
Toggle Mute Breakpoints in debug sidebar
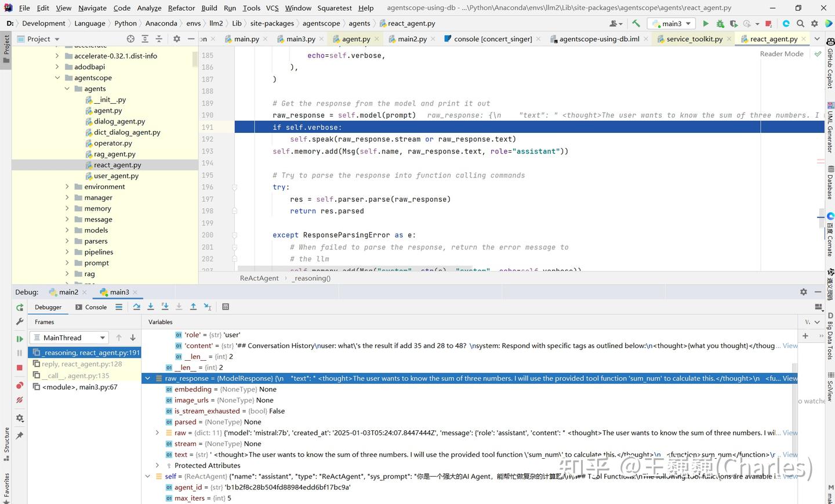(20, 400)
